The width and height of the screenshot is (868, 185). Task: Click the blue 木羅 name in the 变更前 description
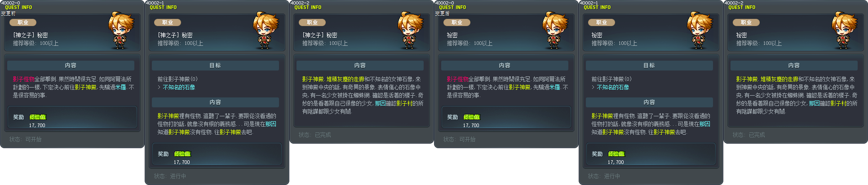(x=121, y=87)
